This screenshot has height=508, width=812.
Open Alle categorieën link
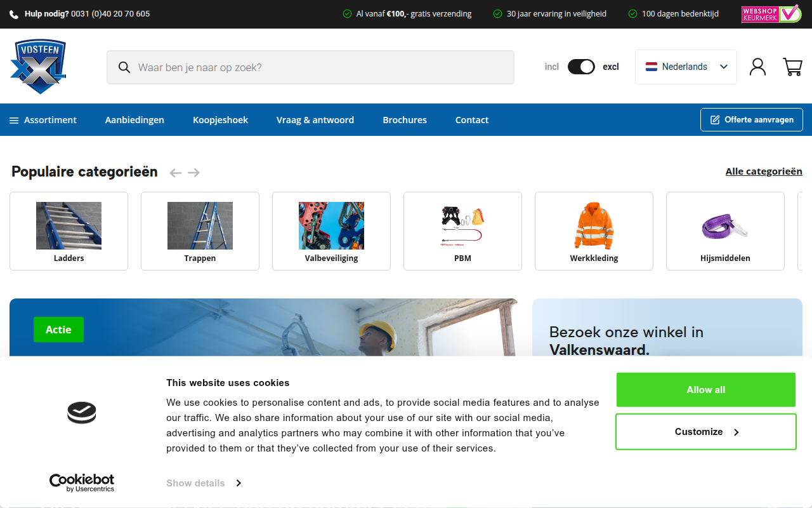[764, 171]
